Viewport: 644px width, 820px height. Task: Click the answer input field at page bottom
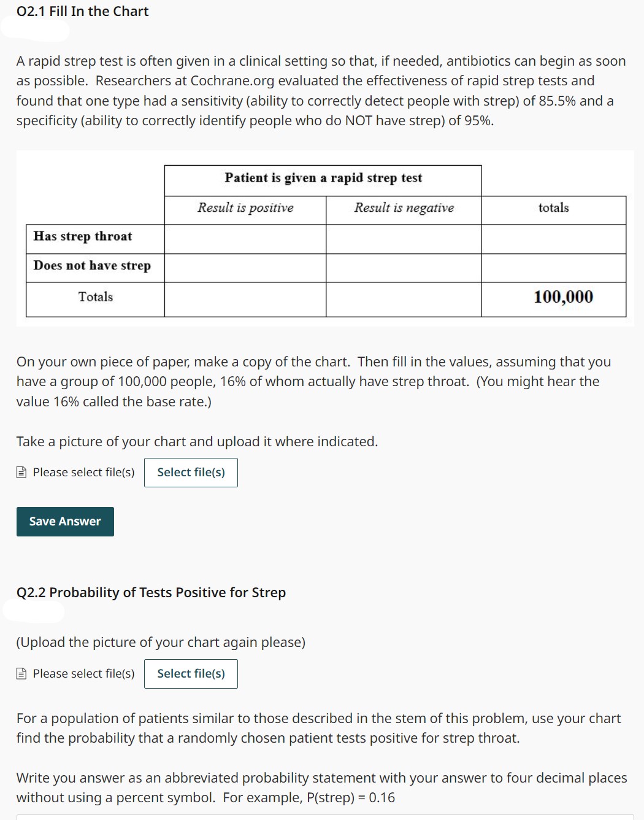(x=322, y=817)
